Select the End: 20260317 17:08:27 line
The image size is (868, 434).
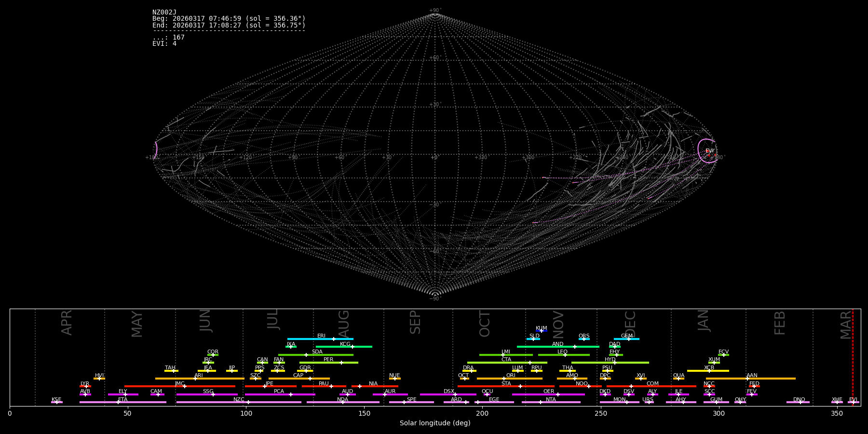click(229, 25)
